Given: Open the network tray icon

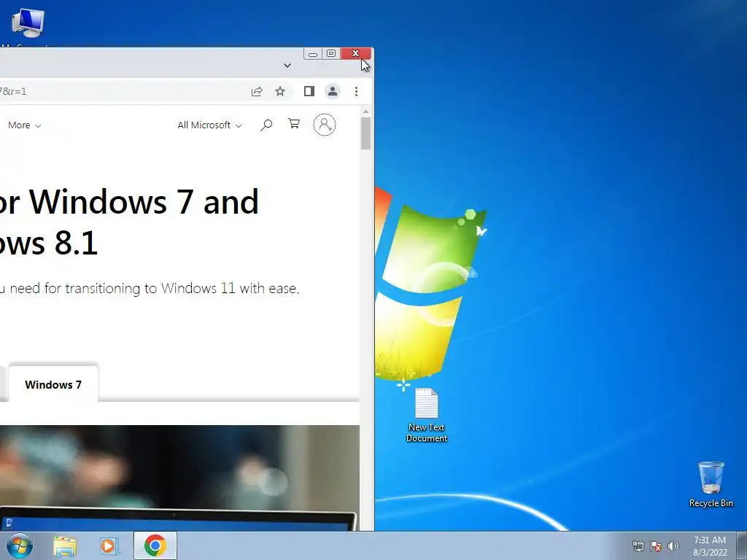Looking at the screenshot, I should pyautogui.click(x=638, y=546).
